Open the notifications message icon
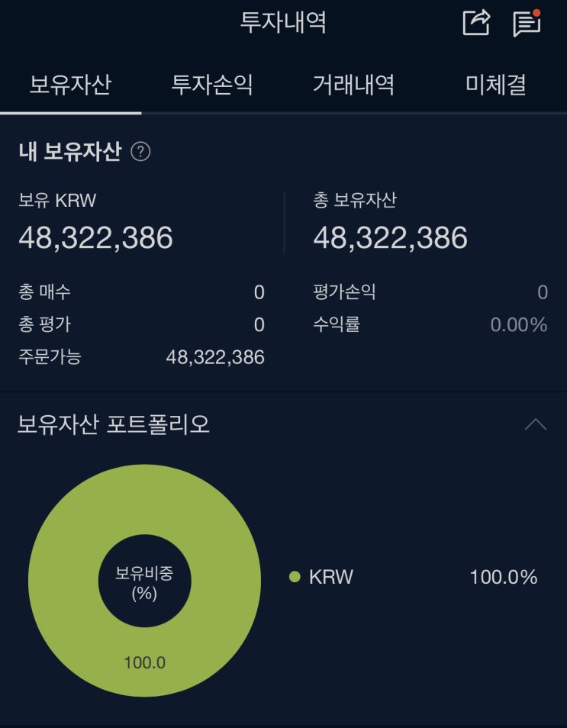The width and height of the screenshot is (567, 728). click(x=527, y=23)
